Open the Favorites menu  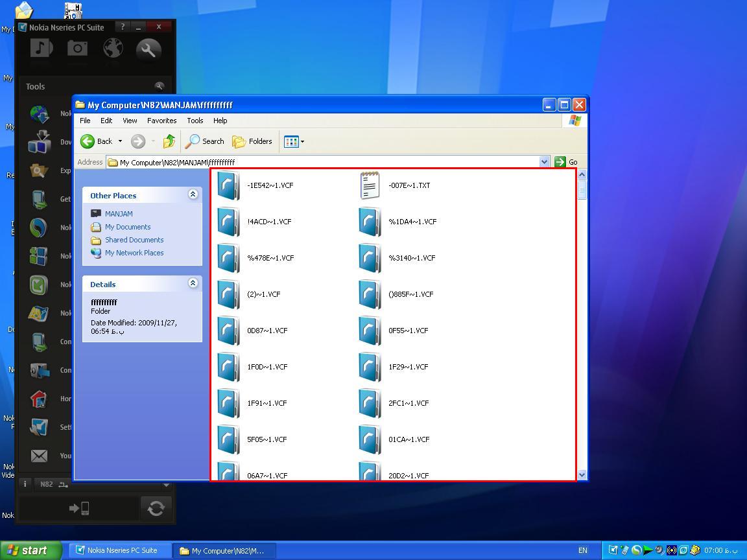161,121
